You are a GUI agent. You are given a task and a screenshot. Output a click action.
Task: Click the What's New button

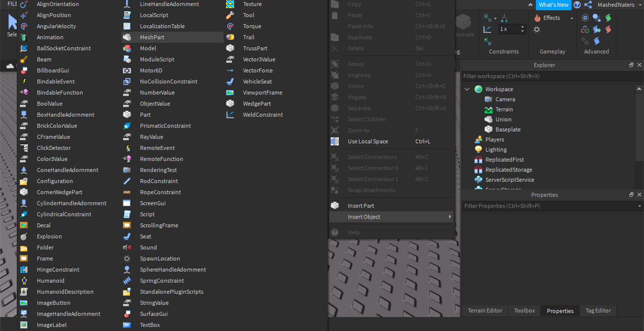(x=553, y=5)
